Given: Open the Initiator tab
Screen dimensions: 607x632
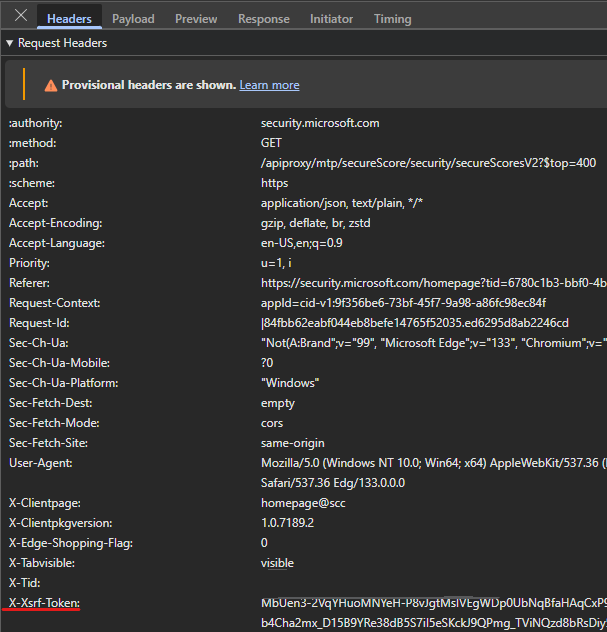Looking at the screenshot, I should tap(331, 19).
